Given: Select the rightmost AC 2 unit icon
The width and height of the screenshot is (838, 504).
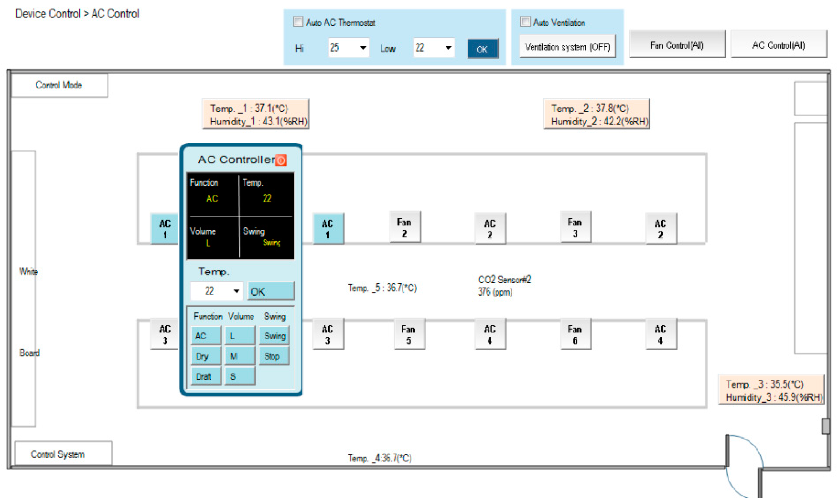Looking at the screenshot, I should pos(660,228).
